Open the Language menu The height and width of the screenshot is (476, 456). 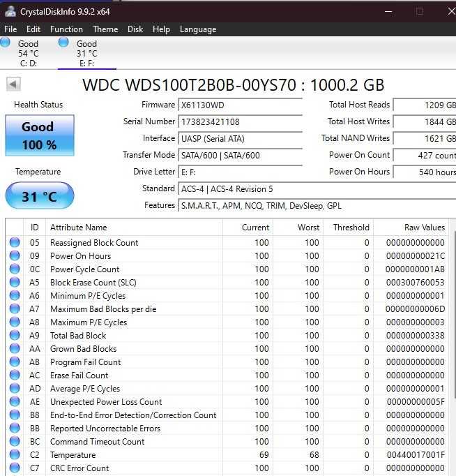198,29
